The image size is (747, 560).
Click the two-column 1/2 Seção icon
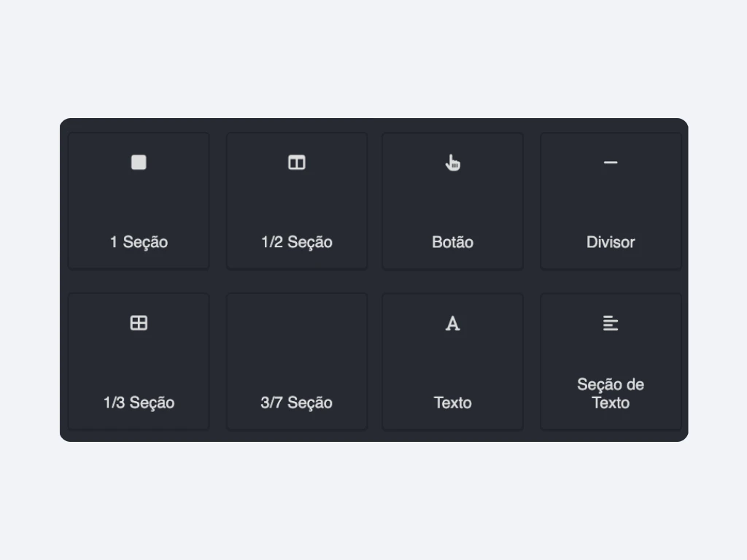point(297,163)
